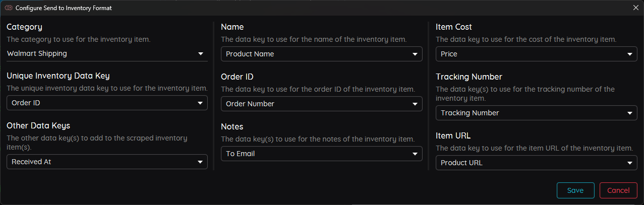Click the arrow on the Item URL dropdown
Screen dimensions: 644x205
(630, 163)
